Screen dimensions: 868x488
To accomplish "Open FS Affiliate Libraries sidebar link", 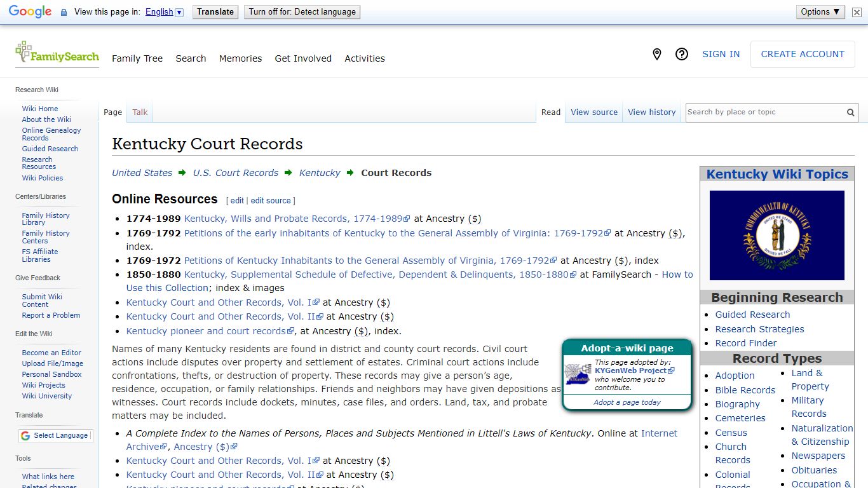I will point(40,255).
